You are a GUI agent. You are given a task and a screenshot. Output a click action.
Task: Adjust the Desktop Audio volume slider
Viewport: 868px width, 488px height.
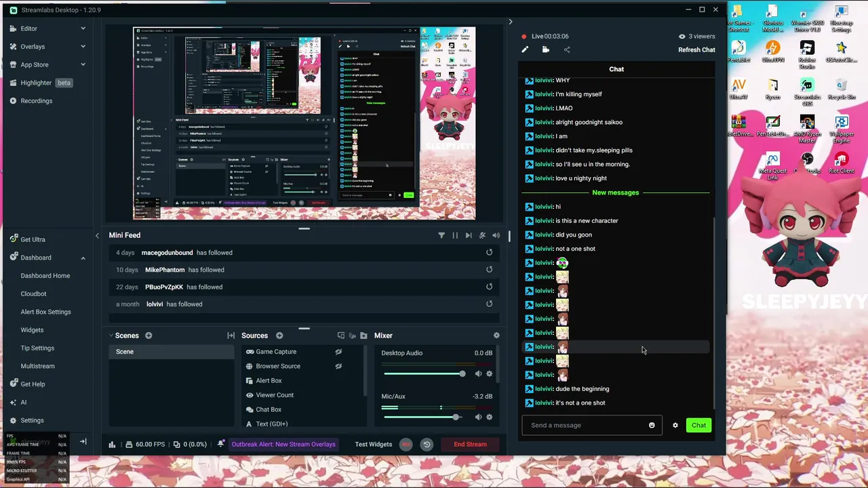[x=425, y=374]
